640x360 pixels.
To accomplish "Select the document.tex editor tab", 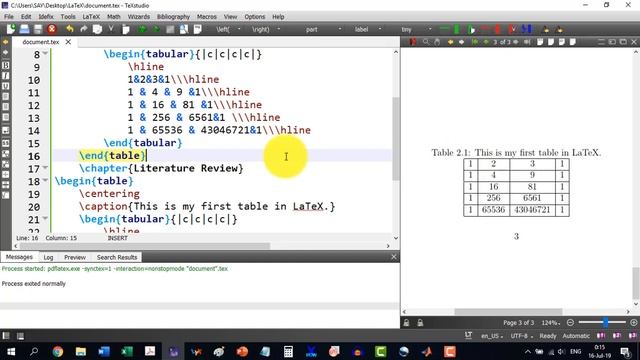I will [x=41, y=42].
